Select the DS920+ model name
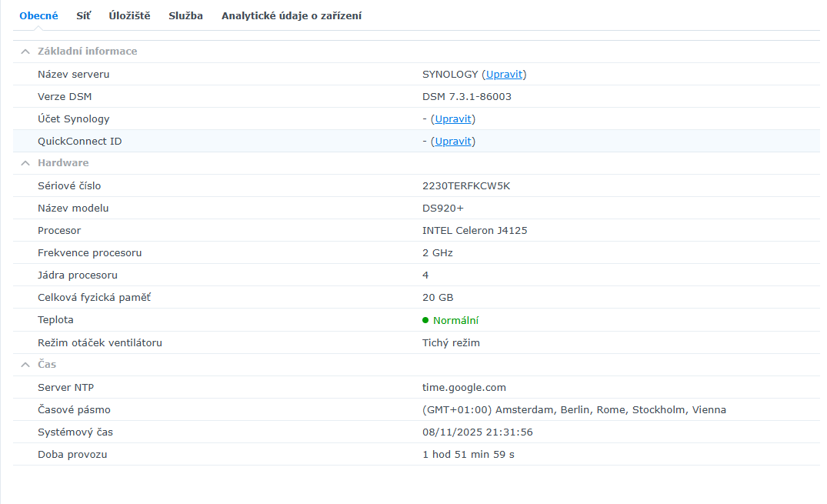Screen dimensions: 827x504 coord(445,208)
